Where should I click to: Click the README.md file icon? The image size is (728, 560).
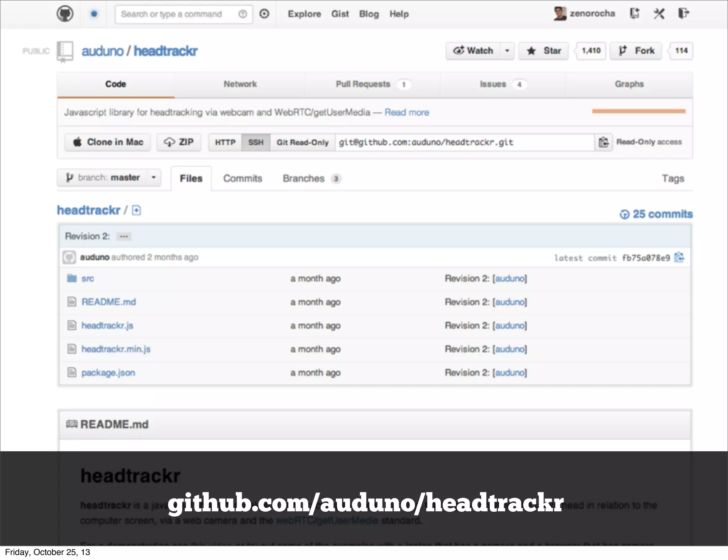tap(72, 302)
